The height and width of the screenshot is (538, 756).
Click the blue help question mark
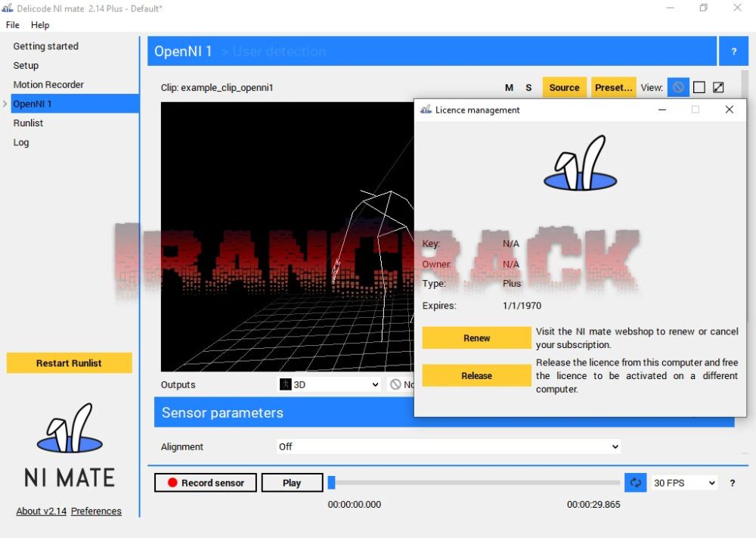pyautogui.click(x=733, y=51)
